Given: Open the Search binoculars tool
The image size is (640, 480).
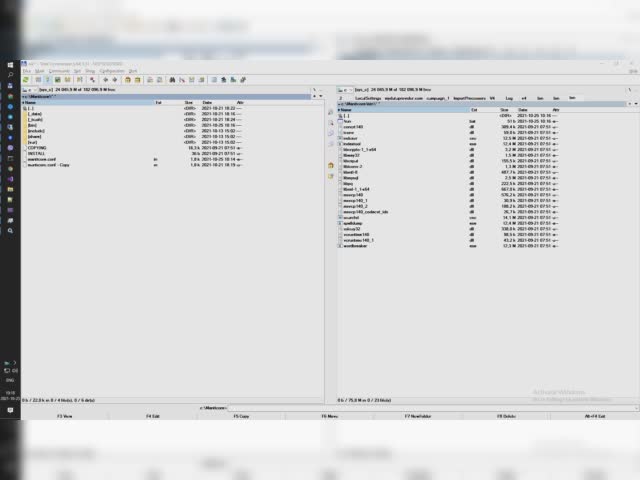Looking at the screenshot, I should (x=172, y=80).
